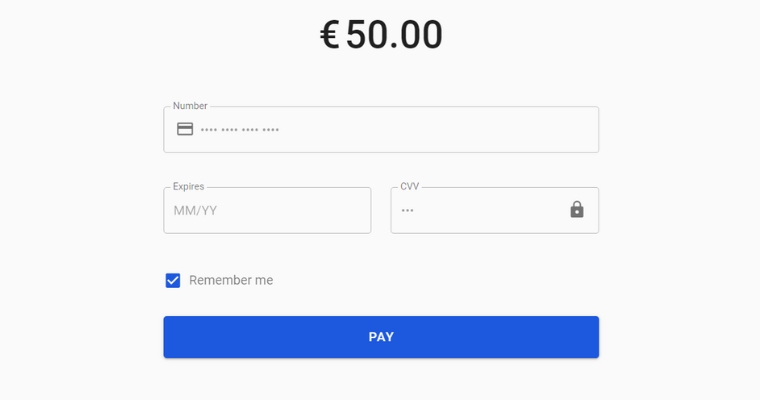
Task: Click the Remember me label text
Action: [x=231, y=280]
